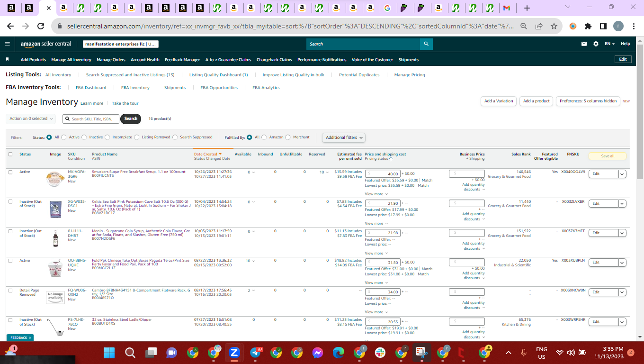Switch to the FBA Dashboard tool
Viewport: 644px width, 364px height.
click(x=91, y=88)
